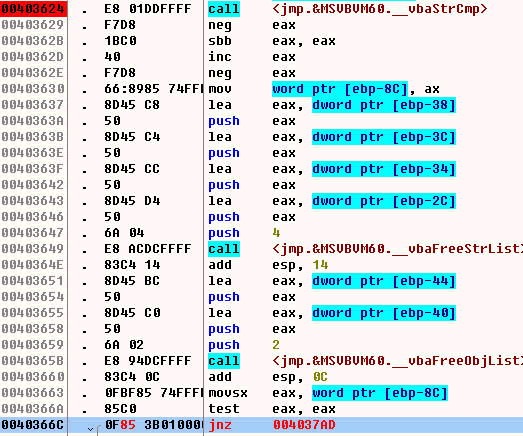Select hex bytes E8 ACDCFFFF
The height and width of the screenshot is (436, 523).
(x=148, y=249)
